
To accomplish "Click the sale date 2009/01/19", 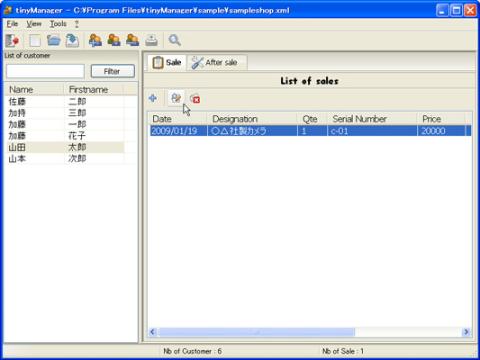I will [x=174, y=131].
